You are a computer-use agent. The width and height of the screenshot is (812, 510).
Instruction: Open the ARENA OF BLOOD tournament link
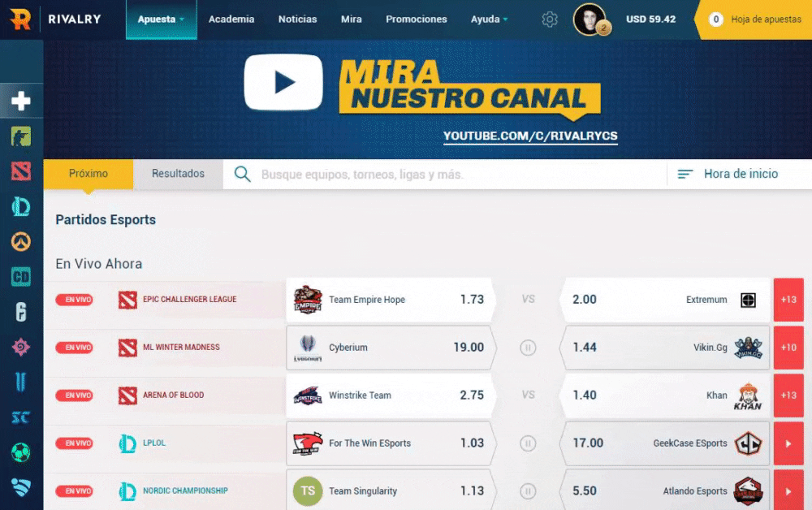pos(174,395)
